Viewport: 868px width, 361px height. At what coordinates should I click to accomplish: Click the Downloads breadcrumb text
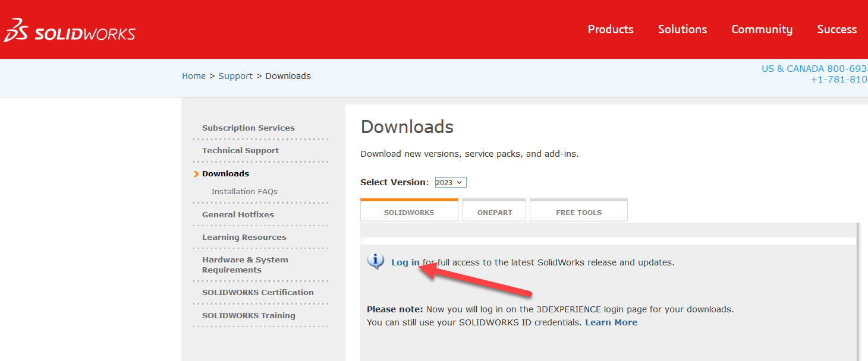pyautogui.click(x=288, y=76)
